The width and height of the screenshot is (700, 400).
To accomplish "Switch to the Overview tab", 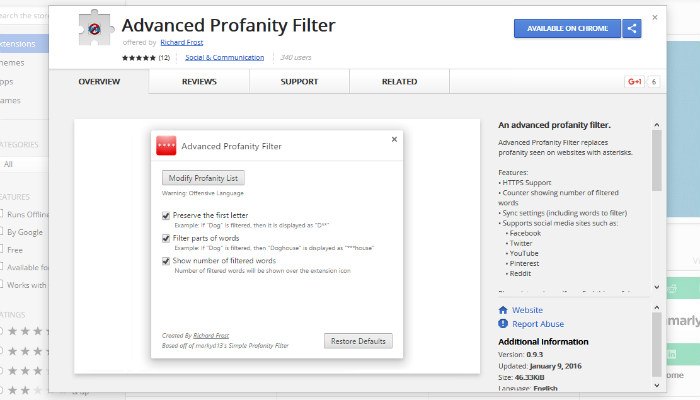I will tap(99, 82).
